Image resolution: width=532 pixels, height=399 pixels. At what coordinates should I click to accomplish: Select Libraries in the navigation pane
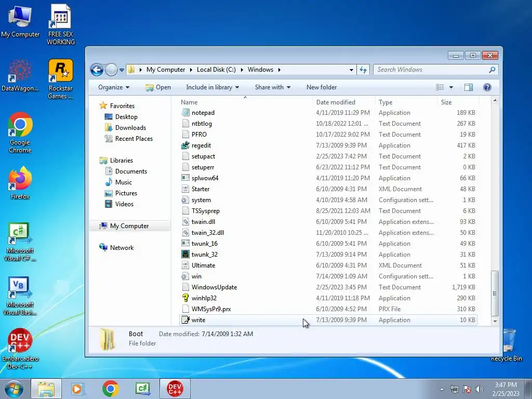click(122, 161)
